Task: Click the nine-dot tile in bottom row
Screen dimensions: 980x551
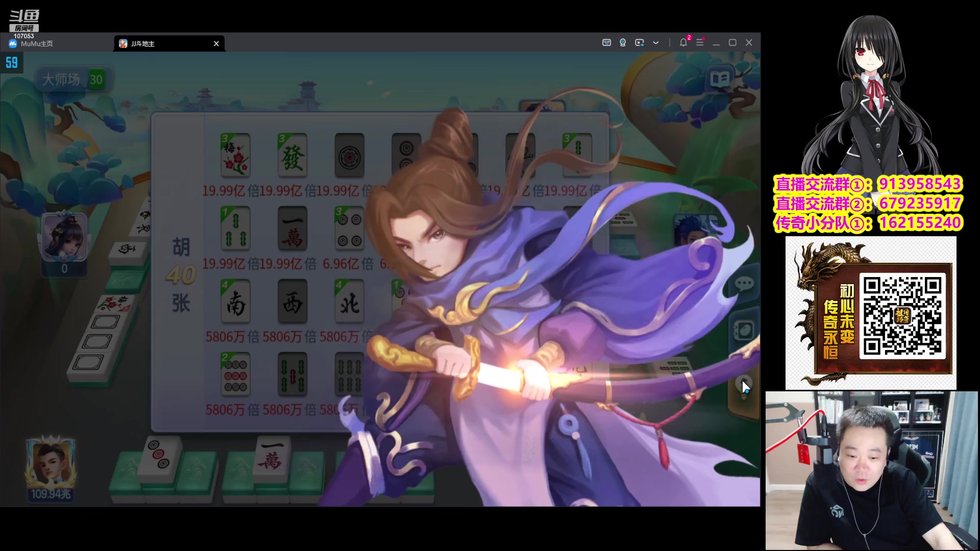Action: [235, 374]
